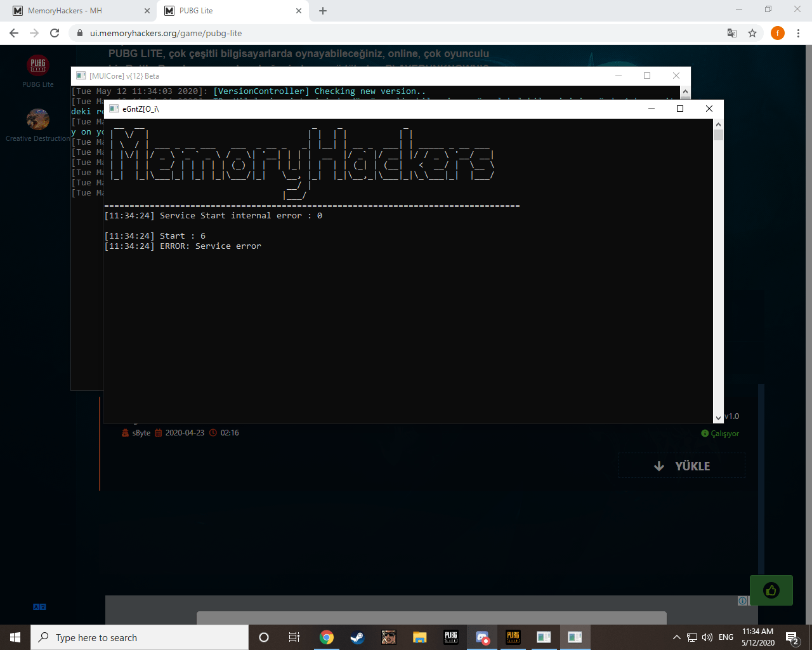Screen dimensions: 812x650
Task: Click the MUICore window title icon
Action: click(81, 76)
